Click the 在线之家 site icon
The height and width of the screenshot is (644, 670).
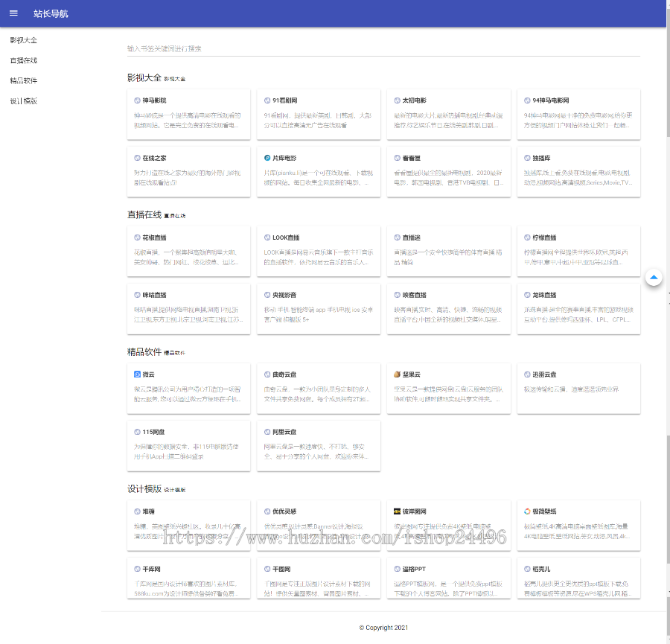click(x=137, y=158)
